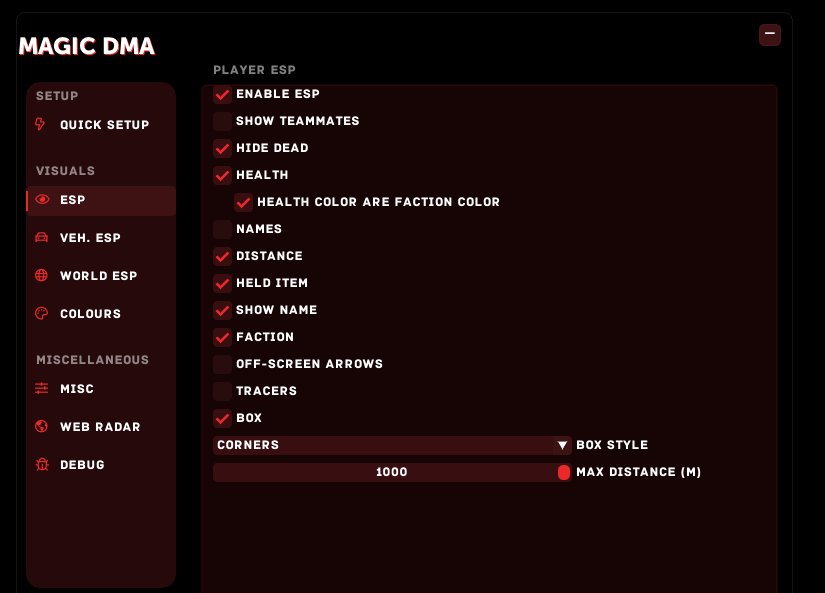This screenshot has width=825, height=593.
Task: Open the Corners box style dropdown
Action: click(392, 445)
